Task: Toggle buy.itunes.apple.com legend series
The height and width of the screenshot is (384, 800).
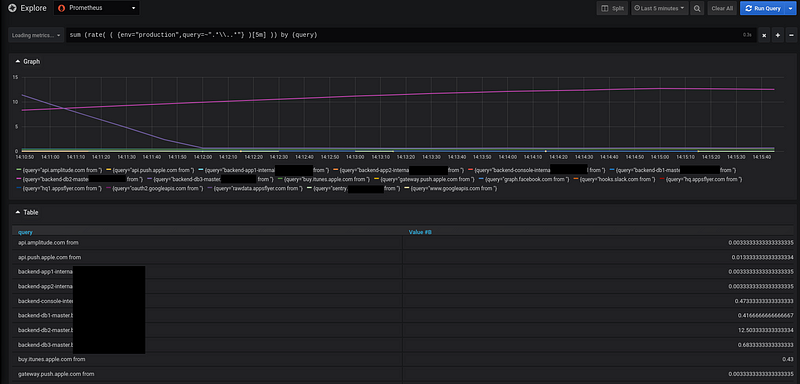Action: click(324, 180)
